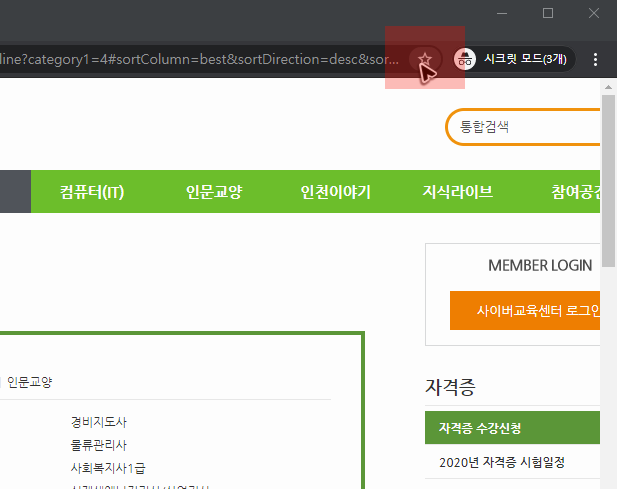Maximize the browser window
This screenshot has height=489, width=617.
point(548,13)
